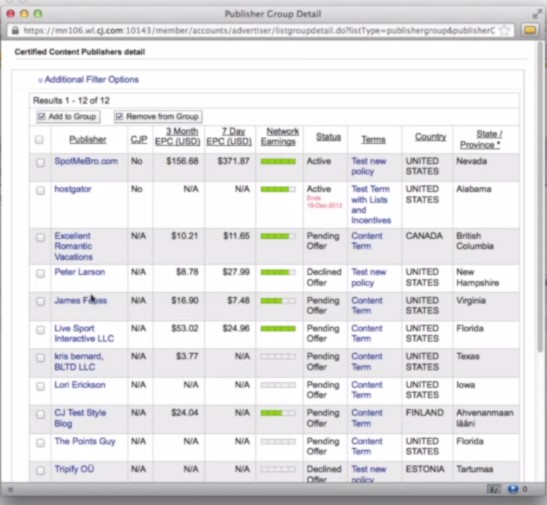The height and width of the screenshot is (505, 547).
Task: Sort by Network Earnings column header
Action: pos(280,137)
